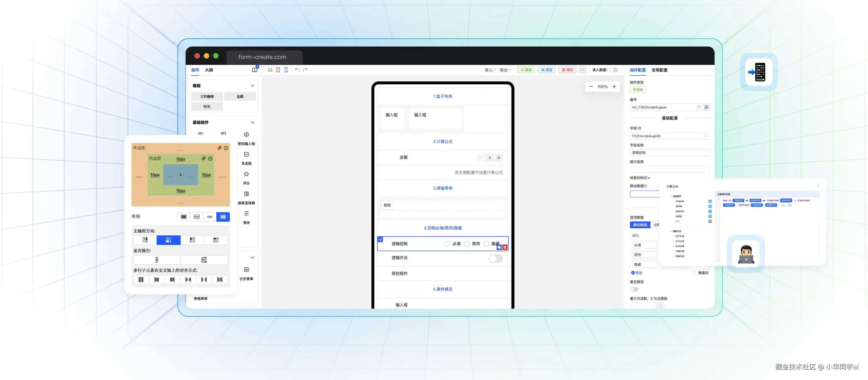Viewport: 868px width, 380px height.
Task: Switch to desktop preview icon
Action: [x=270, y=70]
